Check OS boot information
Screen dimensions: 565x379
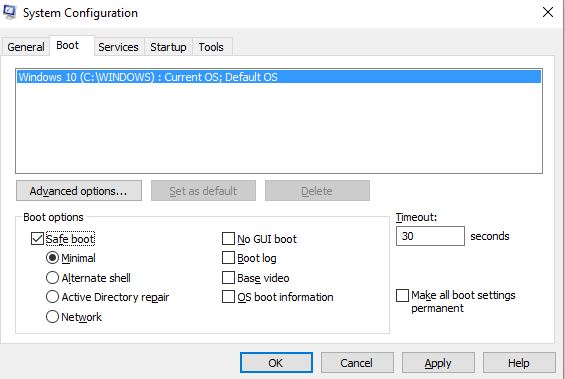point(228,297)
